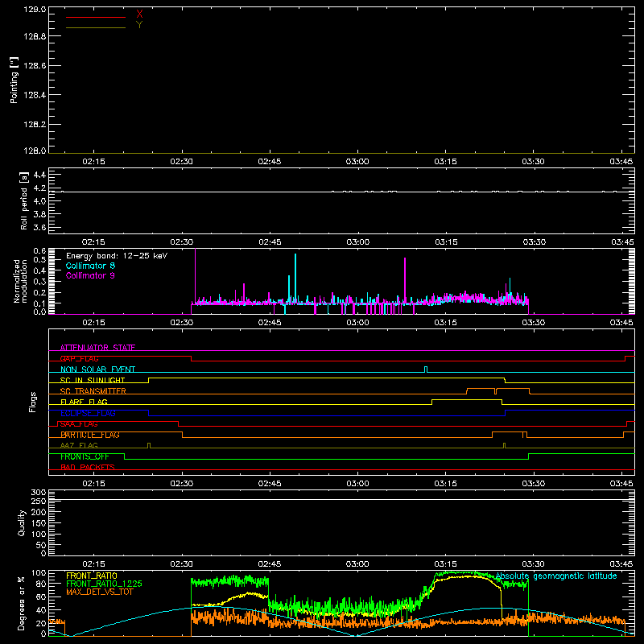Click the FRONTS_OFF flag label
Screen dimensions: 644x644
tap(85, 456)
